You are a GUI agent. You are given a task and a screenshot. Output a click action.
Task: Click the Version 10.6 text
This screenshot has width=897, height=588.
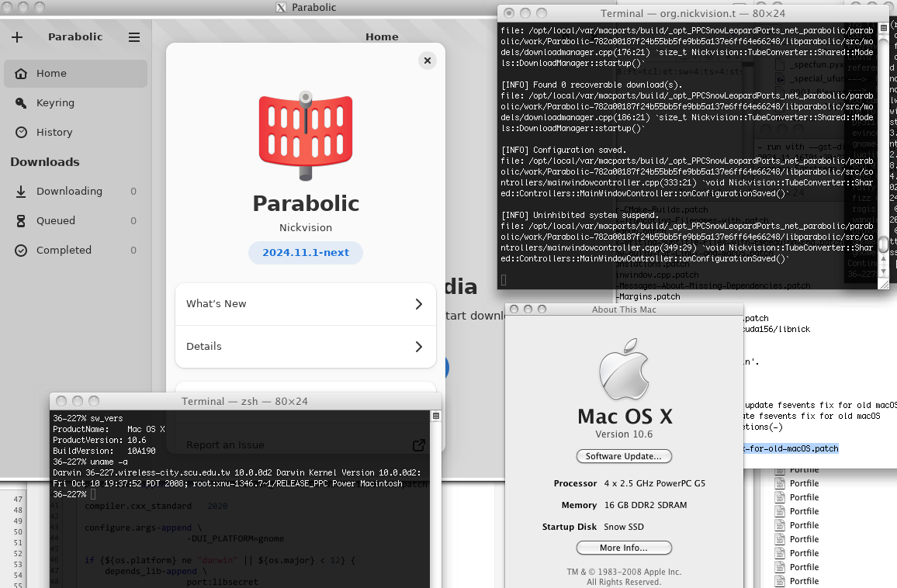coord(624,434)
